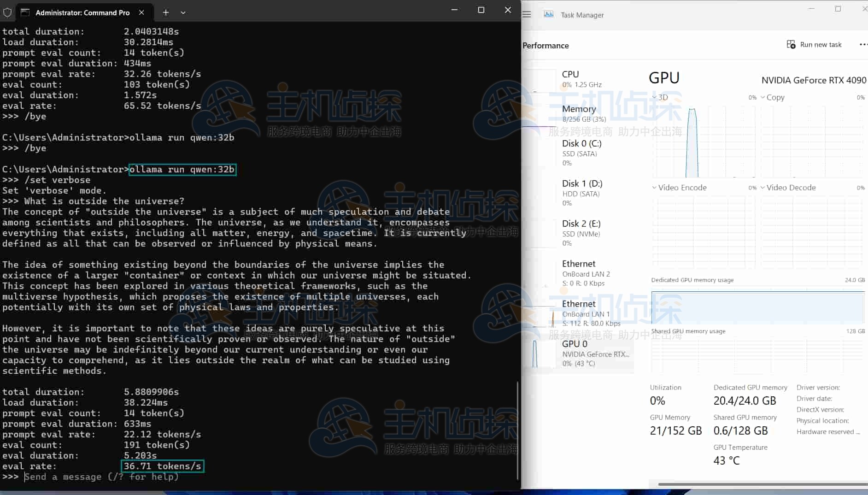Open a new terminal tab with plus

166,12
